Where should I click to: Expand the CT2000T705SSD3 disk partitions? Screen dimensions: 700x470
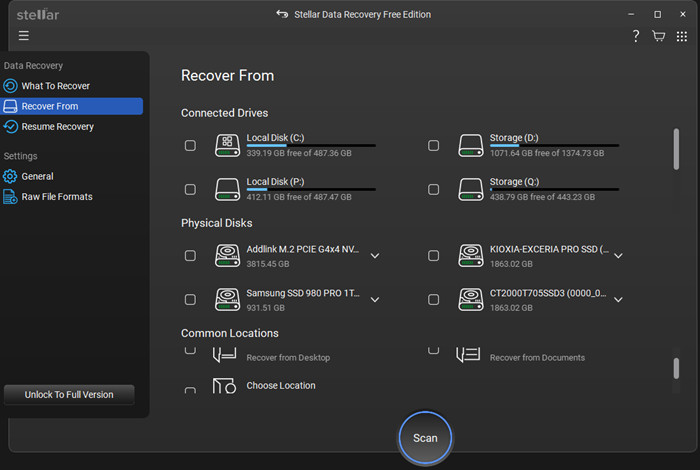click(x=618, y=299)
